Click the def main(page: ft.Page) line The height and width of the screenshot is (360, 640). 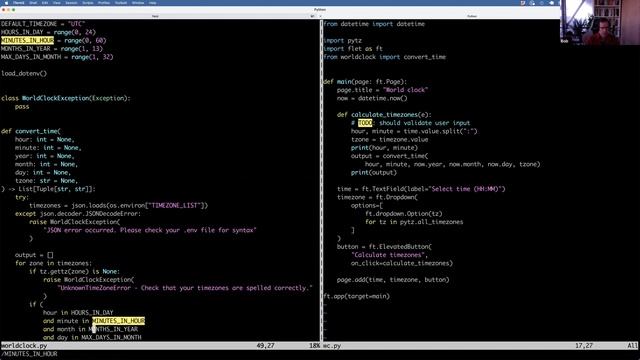tap(365, 82)
